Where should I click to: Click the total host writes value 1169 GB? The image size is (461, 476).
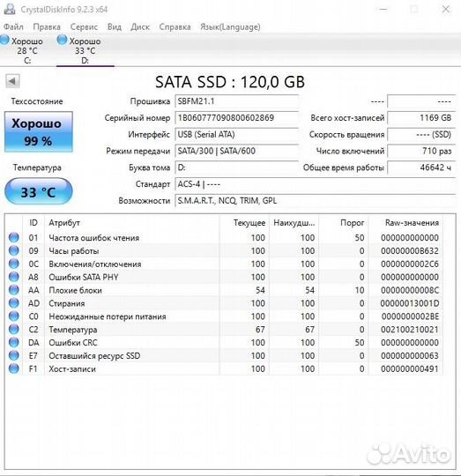click(421, 118)
